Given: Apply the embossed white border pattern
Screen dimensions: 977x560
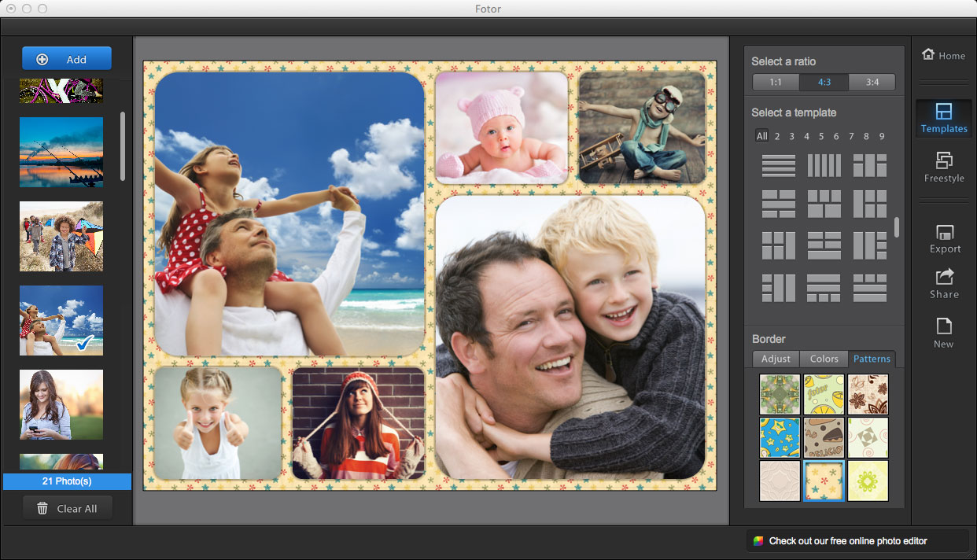Looking at the screenshot, I should (x=780, y=481).
